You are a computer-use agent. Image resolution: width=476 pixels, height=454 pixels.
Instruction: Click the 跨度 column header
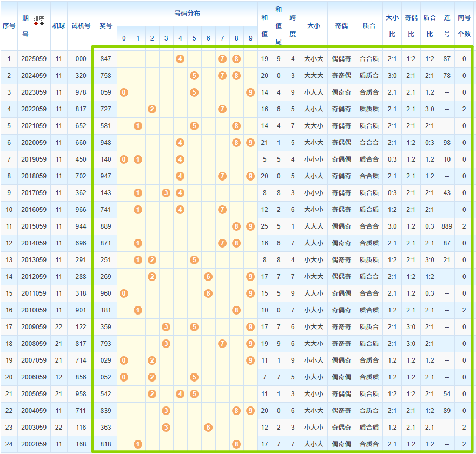click(293, 25)
